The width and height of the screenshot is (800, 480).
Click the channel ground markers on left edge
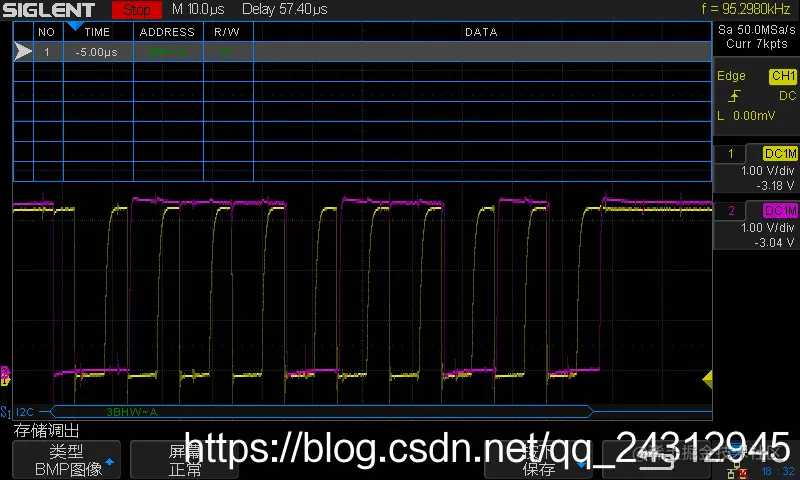(5, 375)
